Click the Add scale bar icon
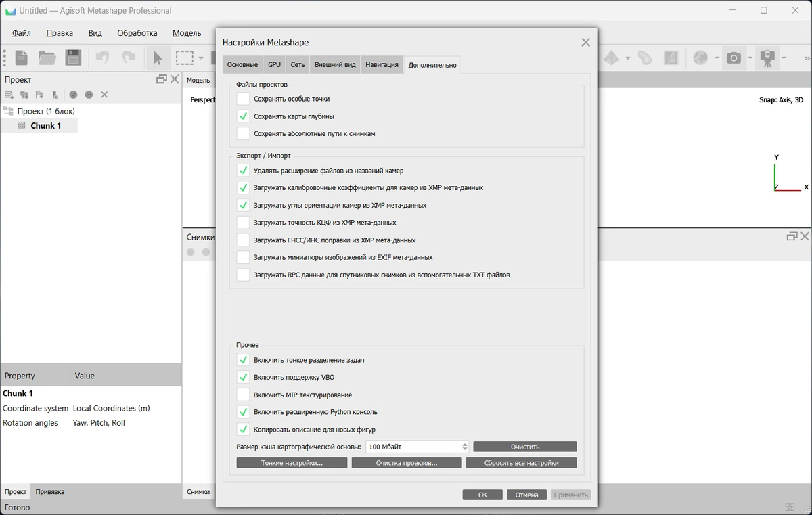The height and width of the screenshot is (515, 812). (55, 95)
